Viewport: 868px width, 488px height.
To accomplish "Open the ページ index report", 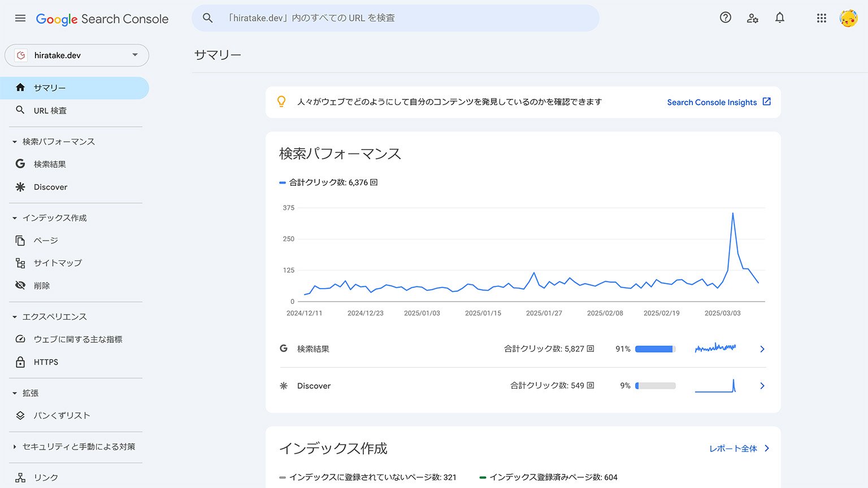I will [x=75, y=241].
